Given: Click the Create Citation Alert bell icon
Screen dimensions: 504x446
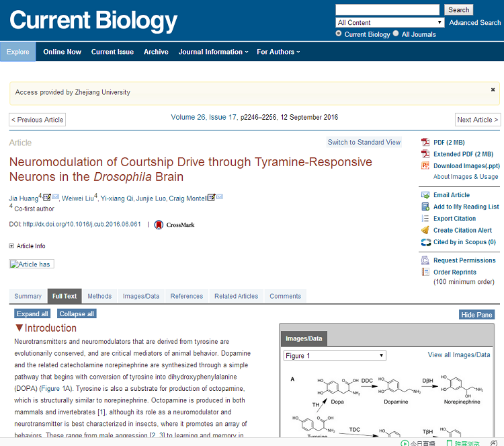Looking at the screenshot, I should [x=425, y=230].
